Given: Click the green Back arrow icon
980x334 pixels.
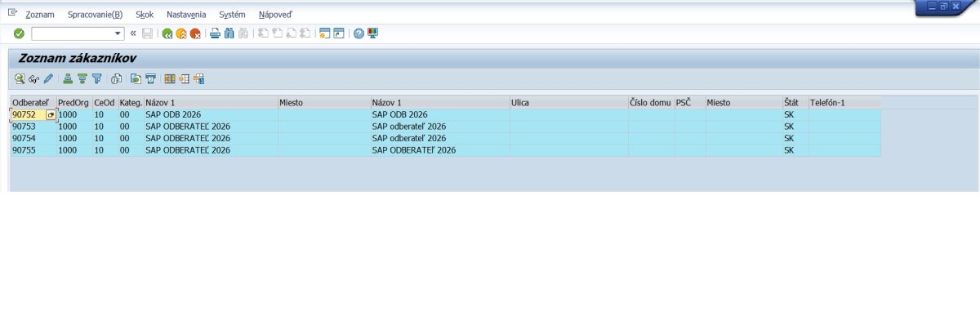Looking at the screenshot, I should [167, 33].
